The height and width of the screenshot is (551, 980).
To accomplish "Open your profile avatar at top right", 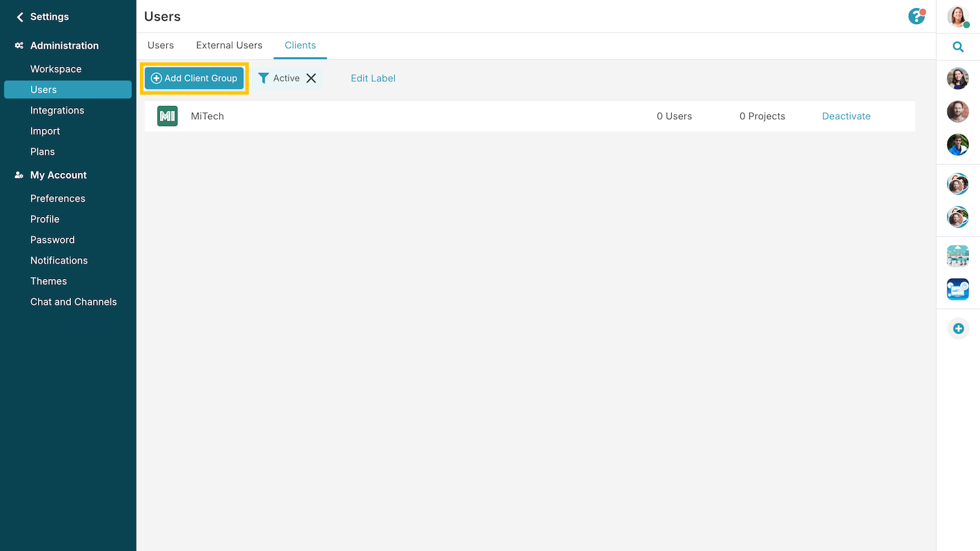I will click(x=958, y=17).
